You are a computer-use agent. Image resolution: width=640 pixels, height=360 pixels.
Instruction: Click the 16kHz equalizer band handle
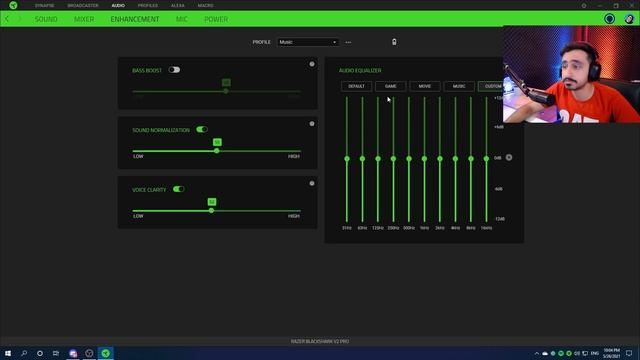click(x=486, y=158)
